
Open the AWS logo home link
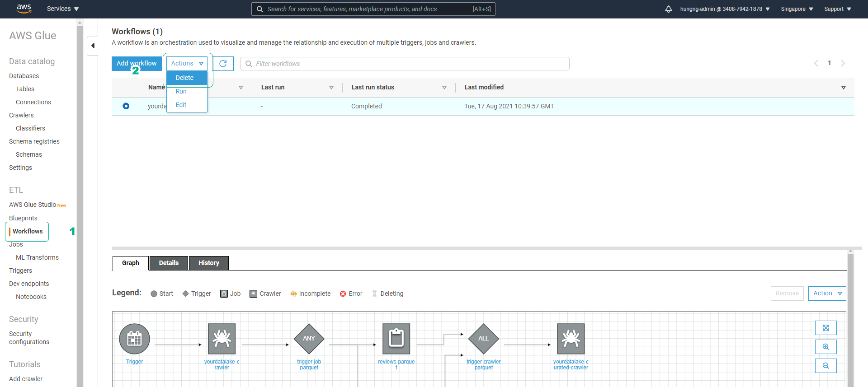pos(24,9)
